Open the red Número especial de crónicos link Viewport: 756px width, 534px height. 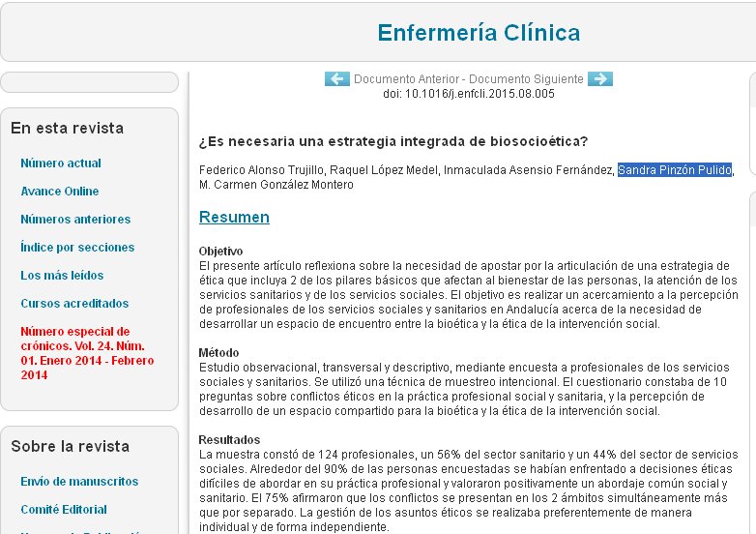74,352
